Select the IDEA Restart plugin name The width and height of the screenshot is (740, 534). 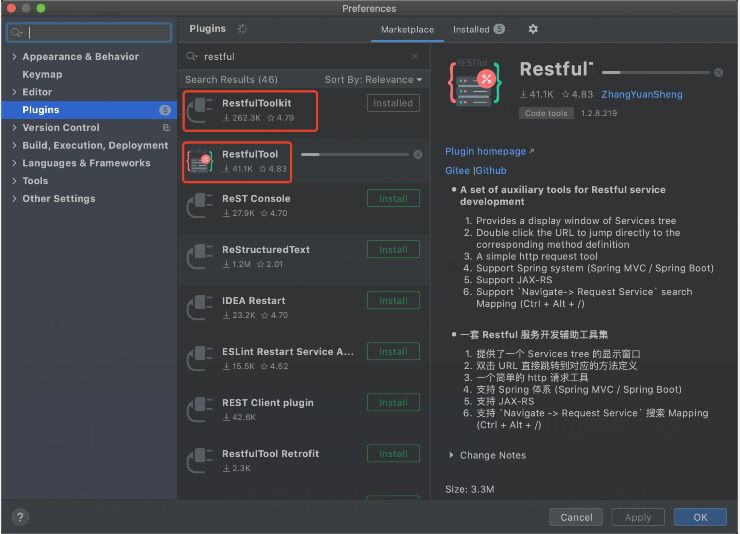coord(253,300)
